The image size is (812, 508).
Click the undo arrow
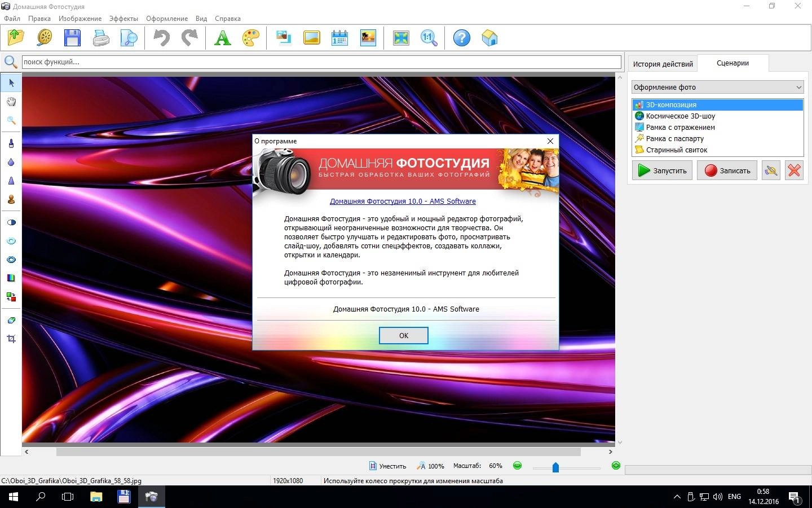[x=161, y=38]
